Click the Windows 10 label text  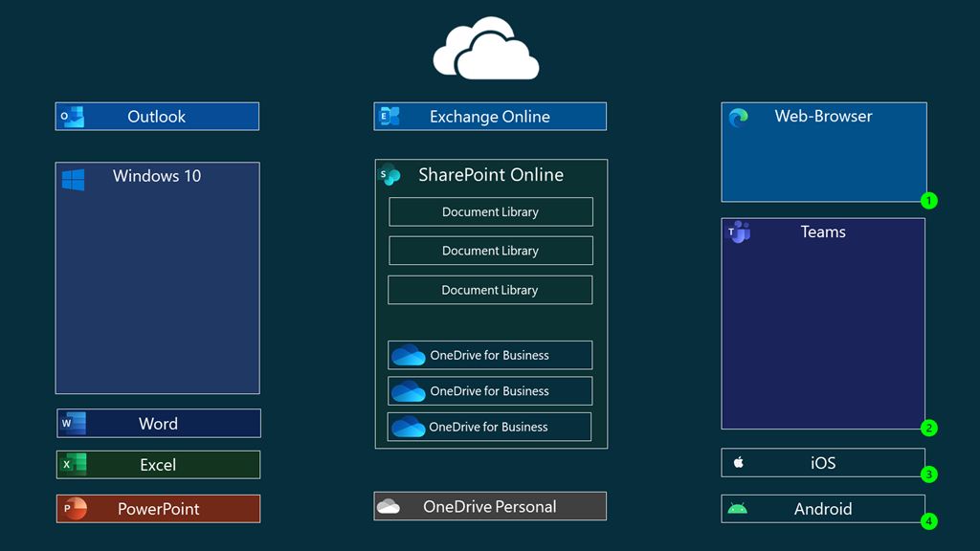(x=157, y=176)
